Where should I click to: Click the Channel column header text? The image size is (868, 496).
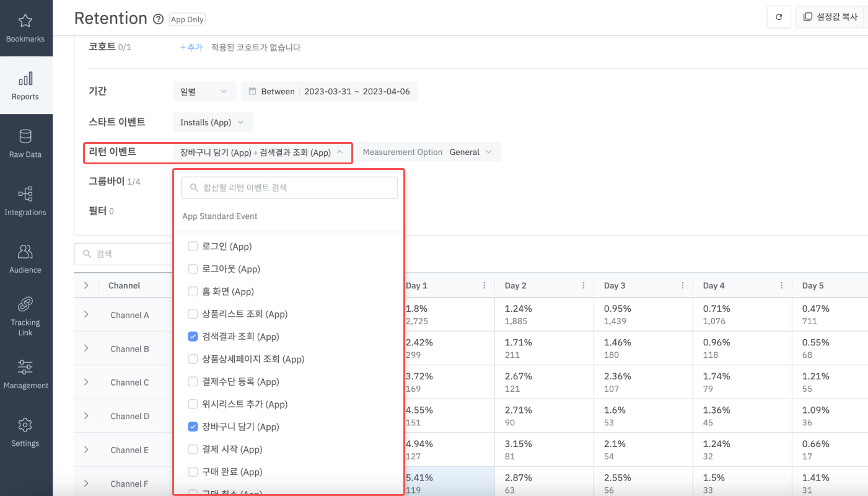124,286
